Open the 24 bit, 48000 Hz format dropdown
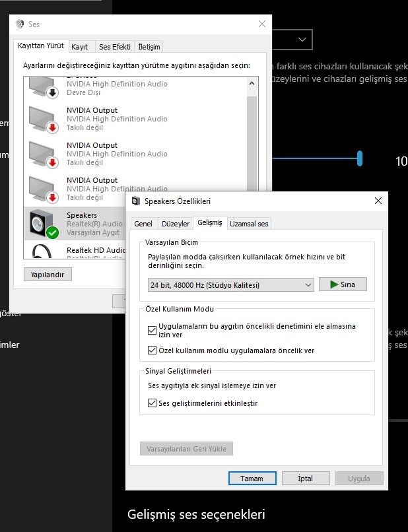The width and height of the screenshot is (408, 532). [231, 285]
